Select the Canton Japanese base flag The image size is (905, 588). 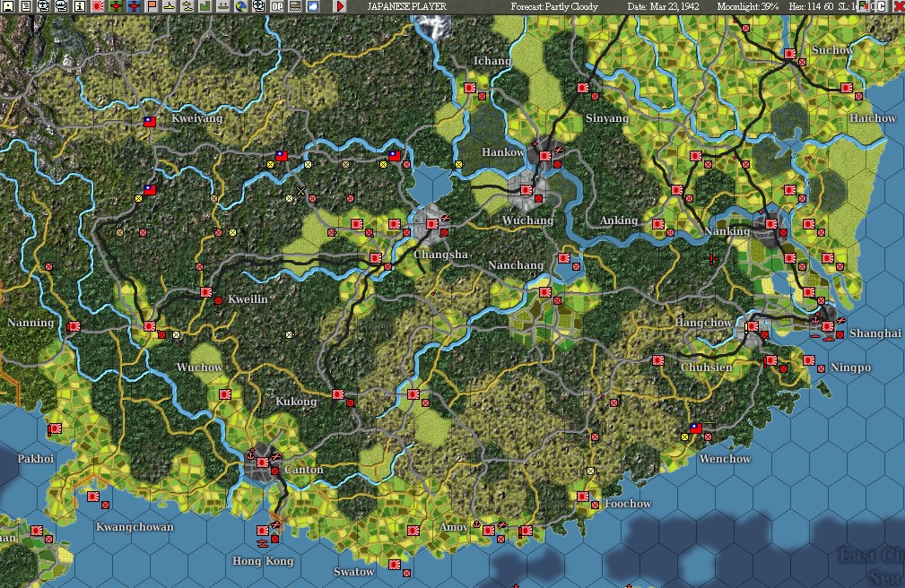click(263, 463)
